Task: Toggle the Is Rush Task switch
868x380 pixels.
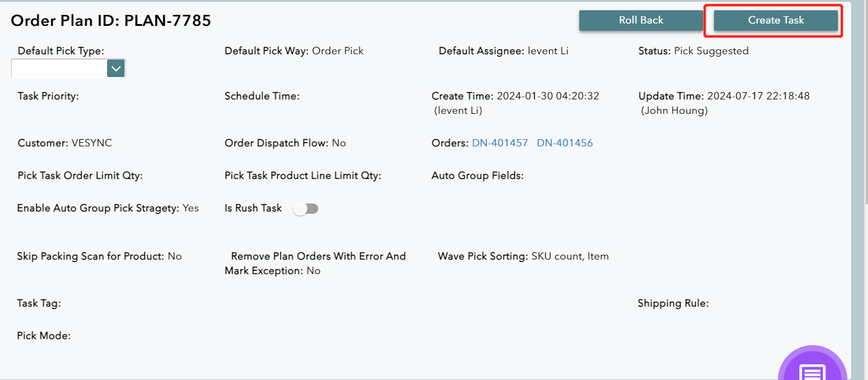Action: click(306, 208)
